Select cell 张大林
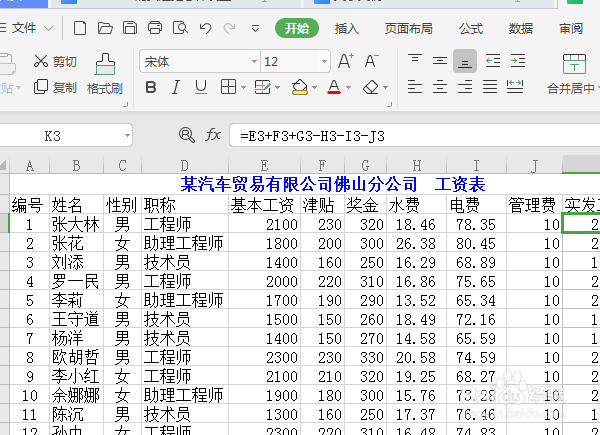Viewport: 600px width, 435px height. (77, 224)
